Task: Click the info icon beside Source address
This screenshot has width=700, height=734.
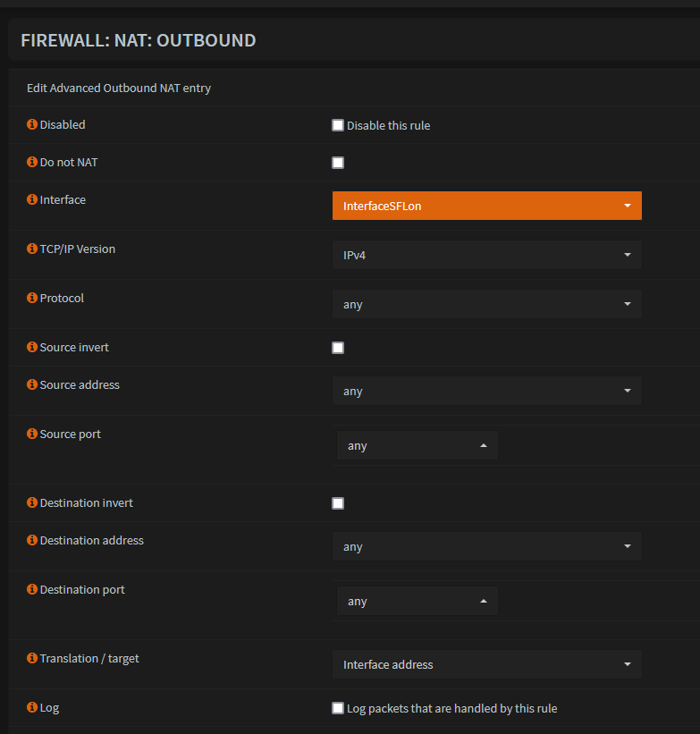Action: [x=32, y=384]
